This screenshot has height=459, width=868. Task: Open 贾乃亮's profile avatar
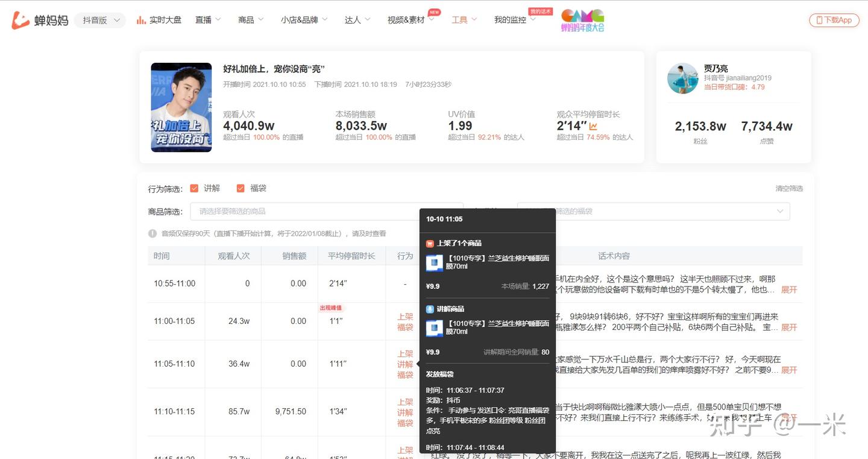point(683,78)
